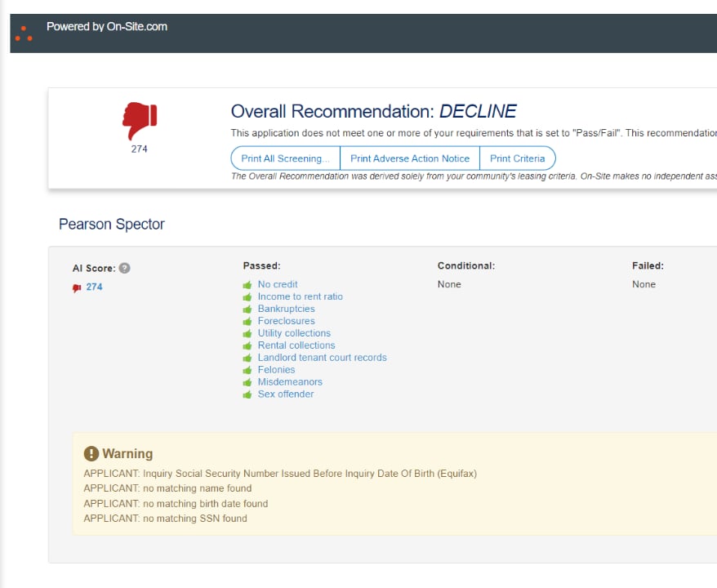
Task: Open the Foreclosures screening result
Action: [287, 321]
